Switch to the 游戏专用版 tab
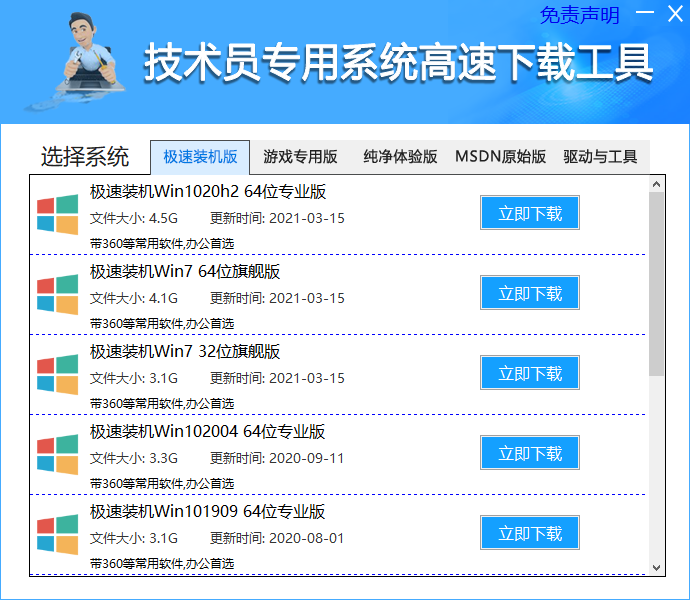Viewport: 690px width, 600px height. click(x=300, y=157)
